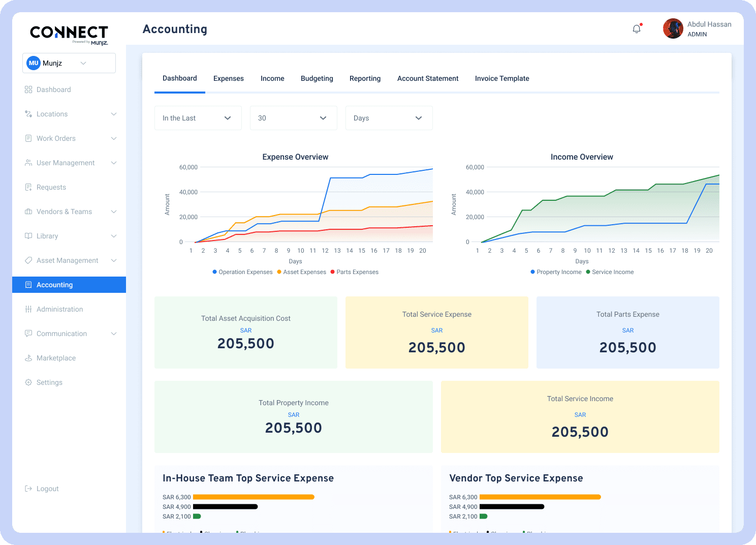756x545 pixels.
Task: Click the Logout icon
Action: (28, 489)
